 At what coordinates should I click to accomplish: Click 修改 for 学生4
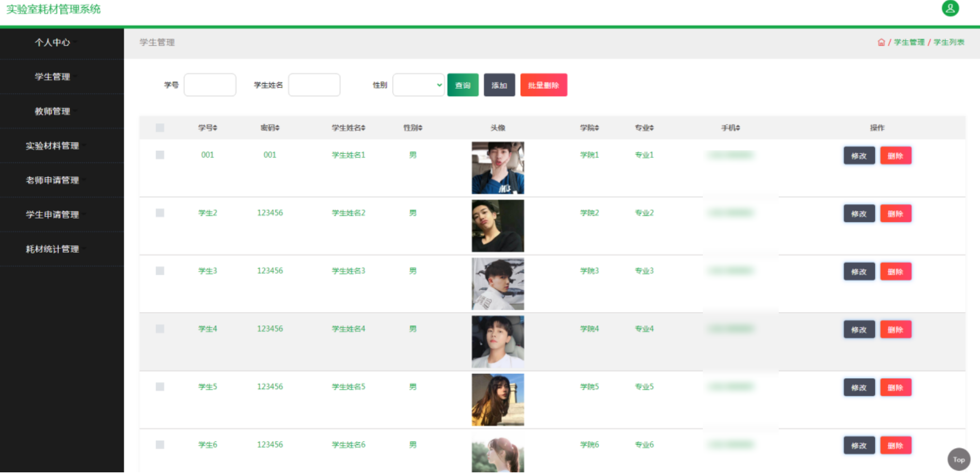[x=859, y=329]
